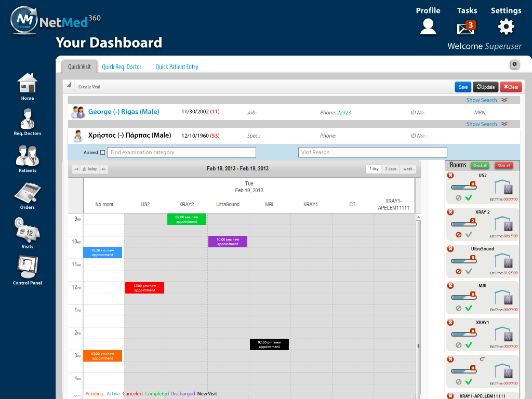Click the XRAY 2 room progress slider
Viewport: 532px width, 399px height.
[x=463, y=223]
